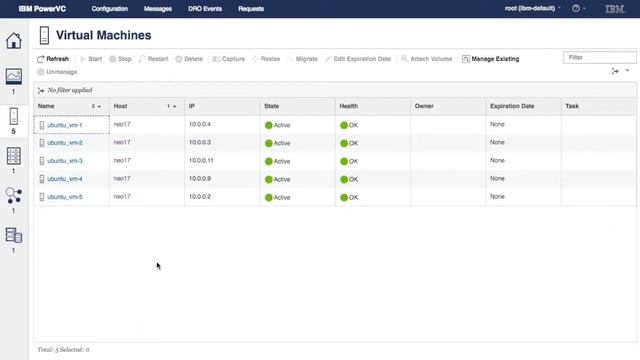Click the filter icon beside No filter applied
The height and width of the screenshot is (360, 640).
coord(41,90)
